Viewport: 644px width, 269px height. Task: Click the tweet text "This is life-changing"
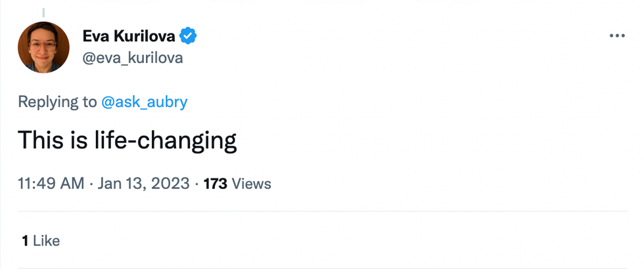126,141
